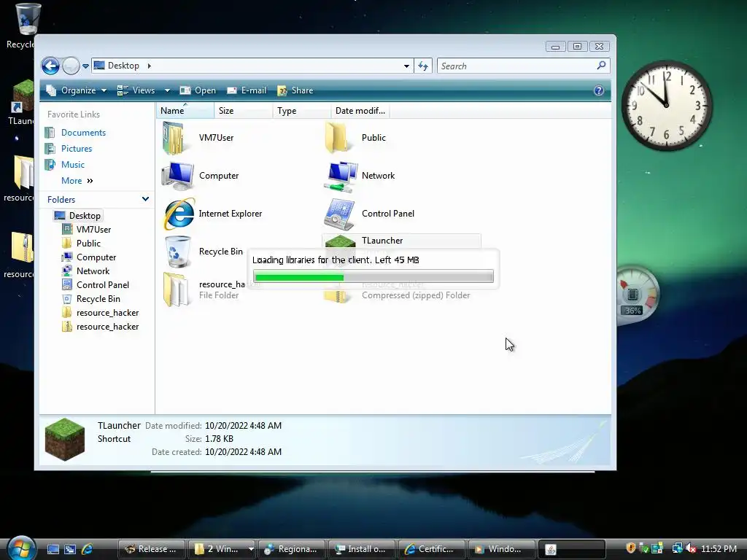Click the Back navigation arrow
The image size is (747, 560).
[50, 66]
